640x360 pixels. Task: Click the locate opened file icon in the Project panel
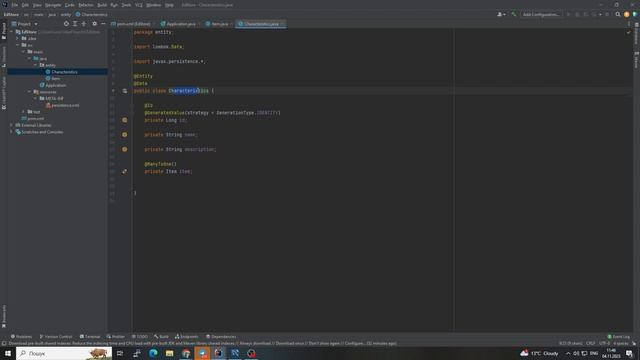click(x=66, y=24)
